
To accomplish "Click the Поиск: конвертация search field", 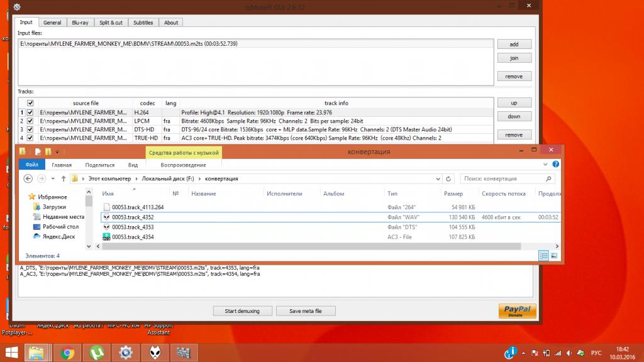I will click(x=503, y=178).
